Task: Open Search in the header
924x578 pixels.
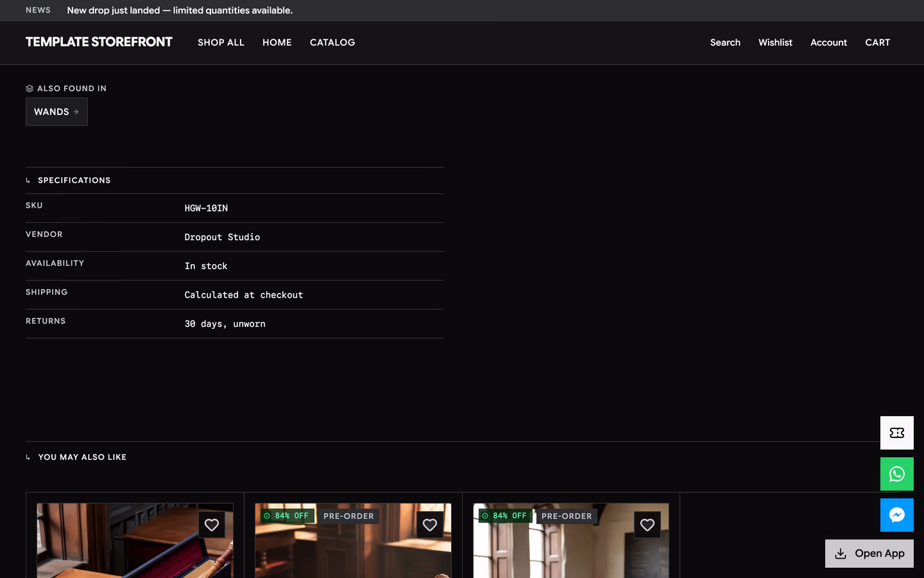Action: pos(725,42)
